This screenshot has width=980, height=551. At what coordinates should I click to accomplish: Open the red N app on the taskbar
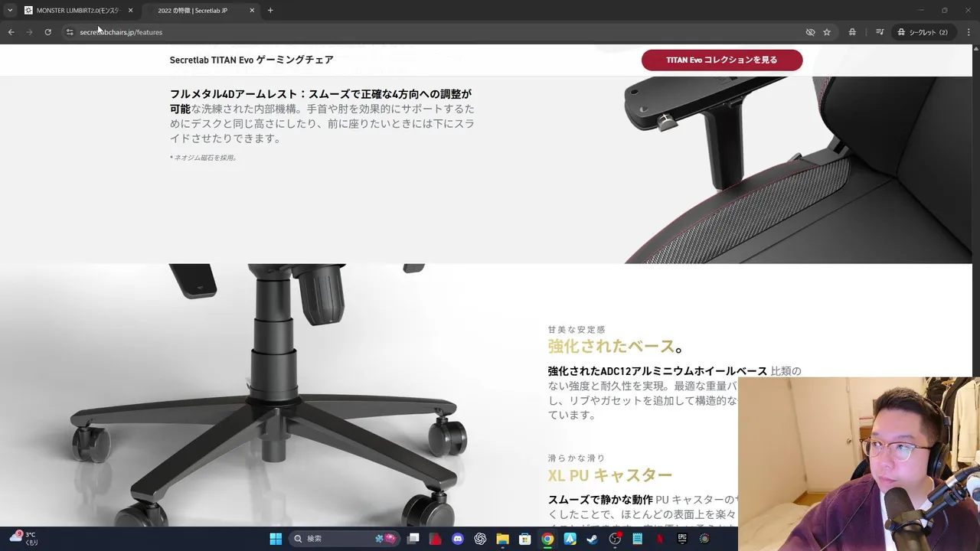pos(659,539)
